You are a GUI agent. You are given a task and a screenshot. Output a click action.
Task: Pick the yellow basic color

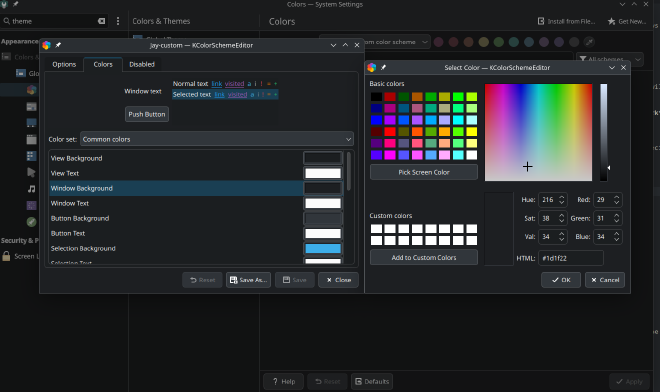472,132
